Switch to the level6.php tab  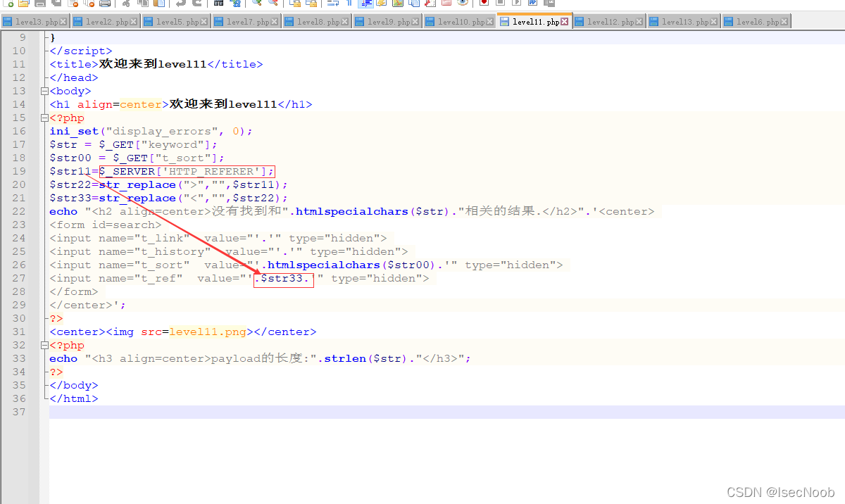click(x=756, y=22)
